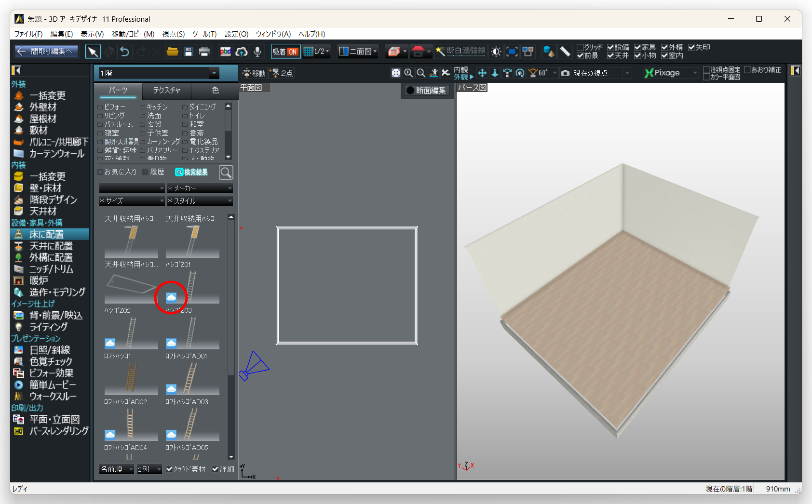The image size is (812, 504).
Task: Click the open folder icon
Action: coord(172,52)
